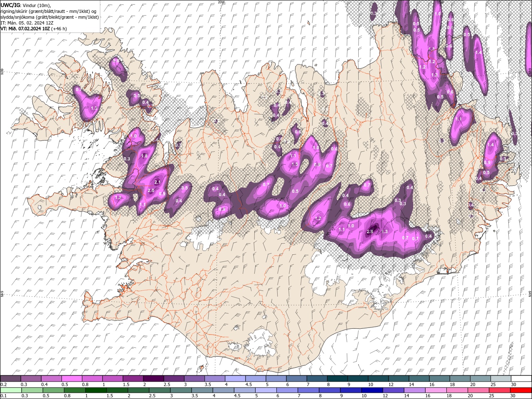This screenshot has height=399, width=532.
Task: Select the '1.8' snowfall value on the map
Action: click(145, 156)
